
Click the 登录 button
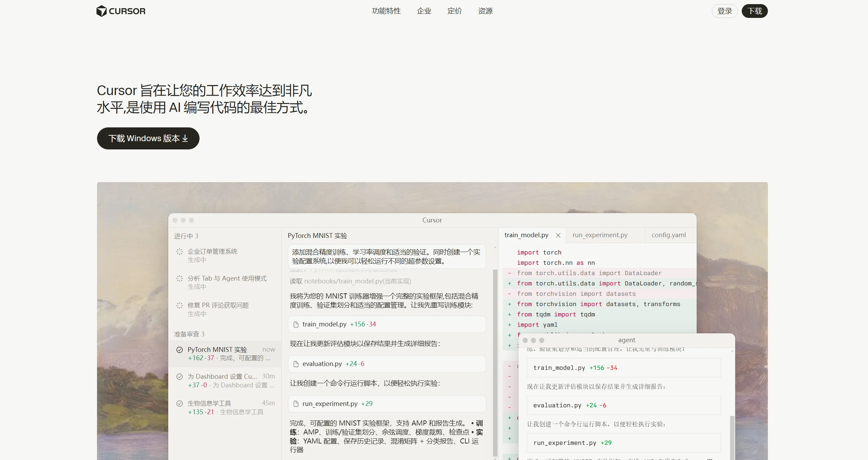(x=725, y=11)
